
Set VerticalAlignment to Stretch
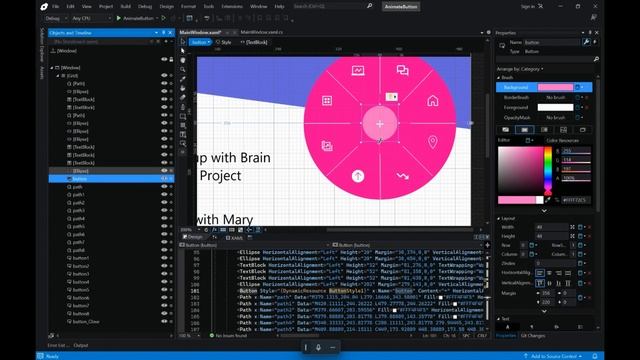click(x=568, y=283)
